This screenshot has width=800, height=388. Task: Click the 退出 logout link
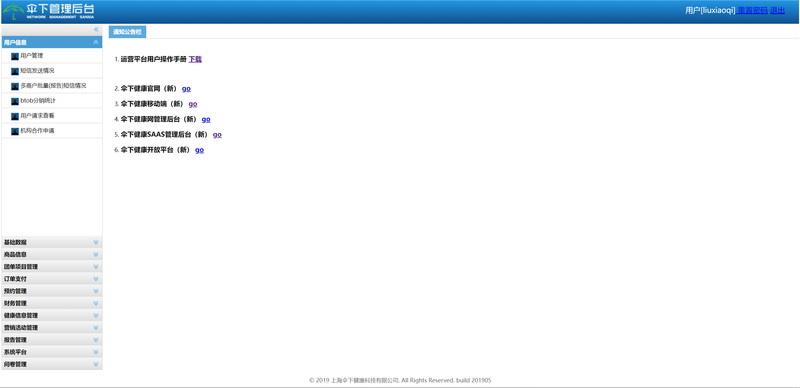[777, 10]
